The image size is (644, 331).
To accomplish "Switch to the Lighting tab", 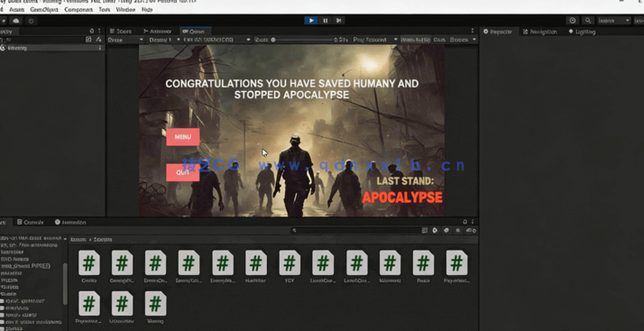I will pos(582,32).
